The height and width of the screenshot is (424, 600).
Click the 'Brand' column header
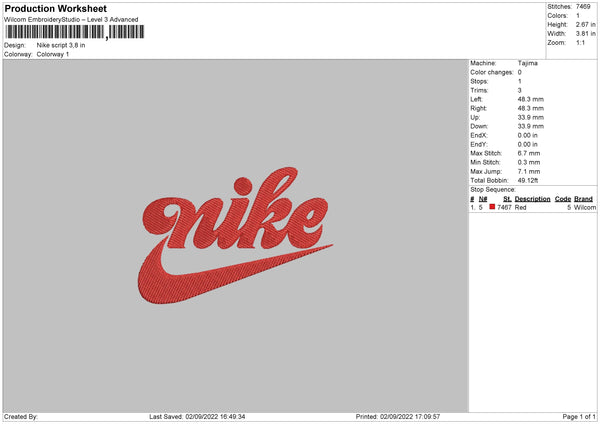(x=584, y=199)
